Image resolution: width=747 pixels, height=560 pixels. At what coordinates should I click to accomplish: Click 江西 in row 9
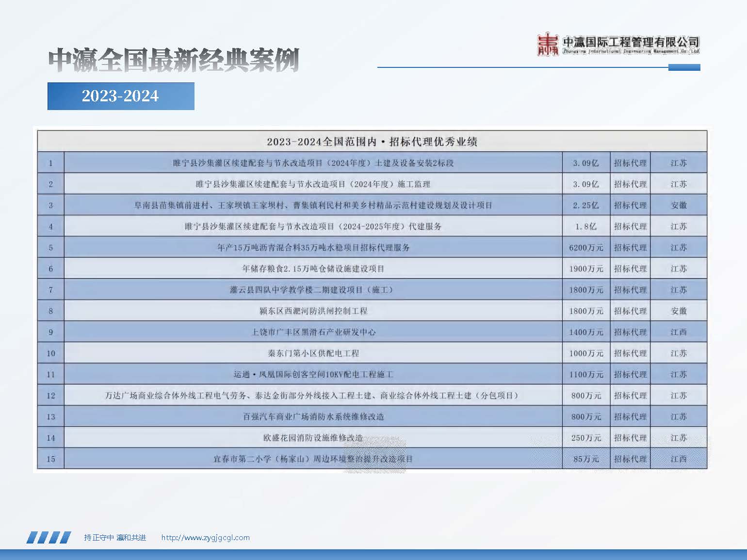(679, 332)
